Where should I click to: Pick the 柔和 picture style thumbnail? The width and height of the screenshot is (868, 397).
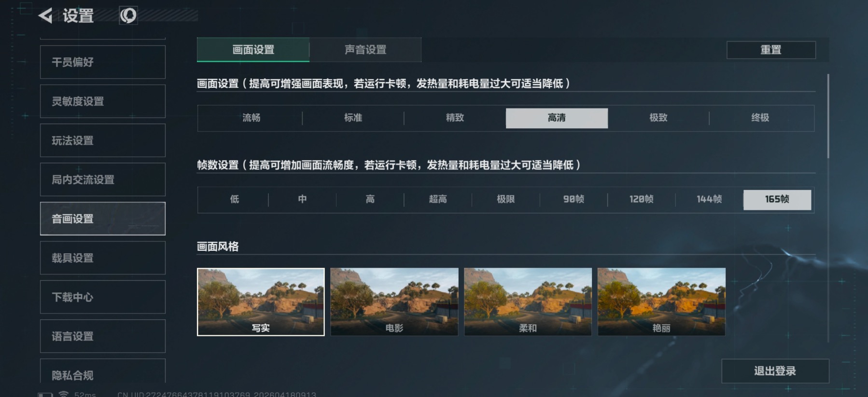click(x=528, y=302)
